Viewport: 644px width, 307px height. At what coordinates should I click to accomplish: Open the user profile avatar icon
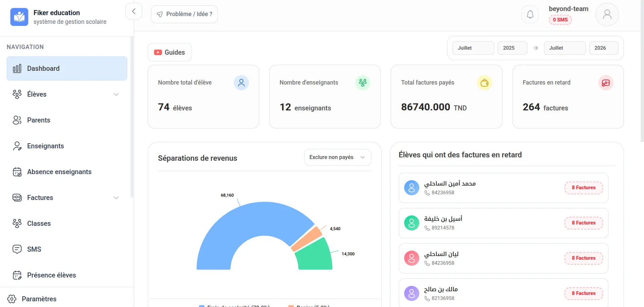(607, 14)
